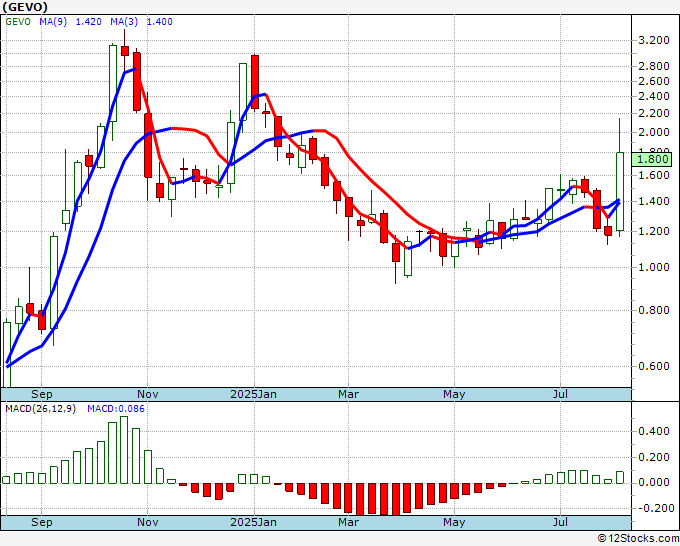This screenshot has width=680, height=546.
Task: Click the tallest green MACD histogram bar
Action: pyautogui.click(x=124, y=450)
